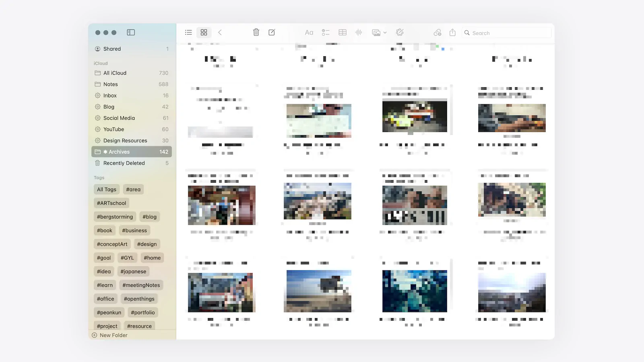Click the trash delete note icon
Screen dimensions: 644x362
[256, 33]
